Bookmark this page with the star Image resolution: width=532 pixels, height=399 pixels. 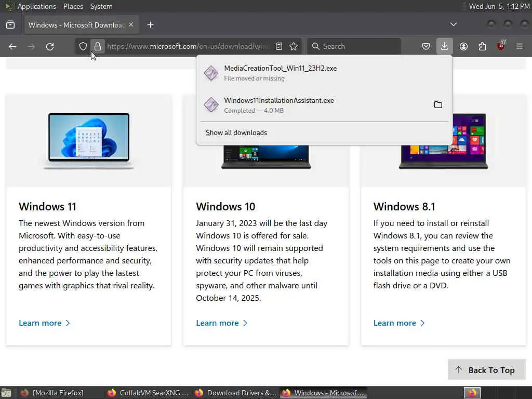[x=294, y=46]
